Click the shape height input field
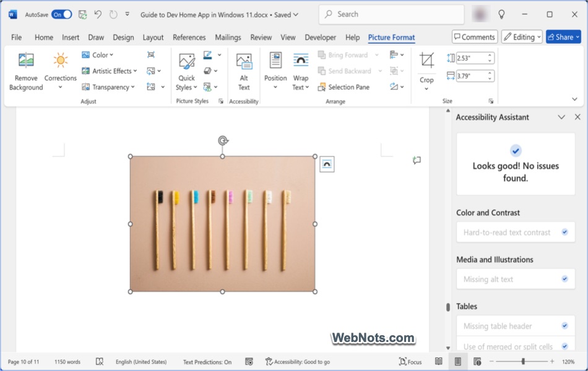This screenshot has height=371, width=588. [x=471, y=58]
